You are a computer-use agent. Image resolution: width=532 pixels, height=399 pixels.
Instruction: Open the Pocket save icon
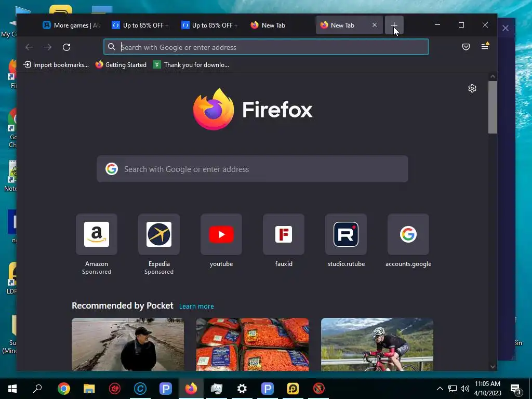point(466,47)
